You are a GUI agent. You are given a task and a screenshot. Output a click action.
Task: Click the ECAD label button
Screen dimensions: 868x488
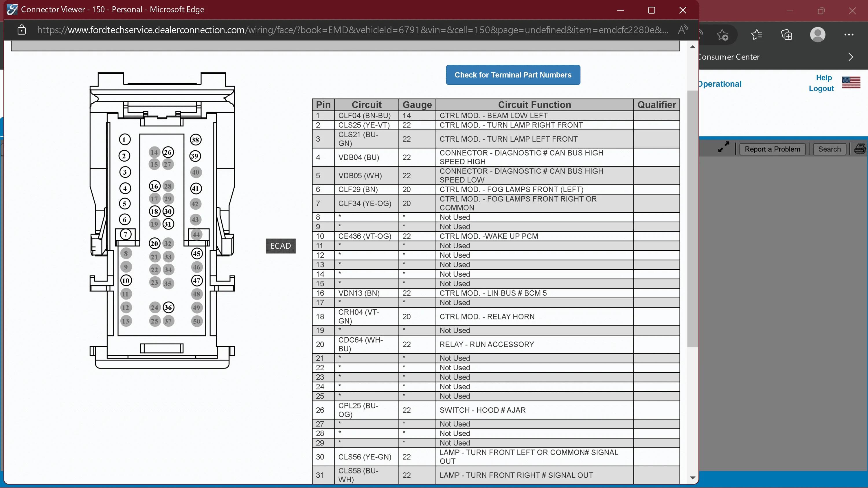280,246
